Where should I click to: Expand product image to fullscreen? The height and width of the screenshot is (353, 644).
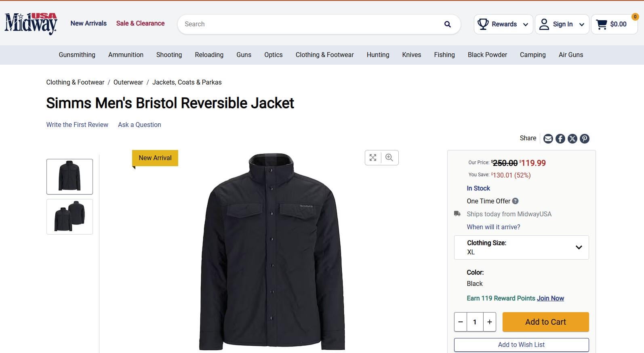coord(373,158)
